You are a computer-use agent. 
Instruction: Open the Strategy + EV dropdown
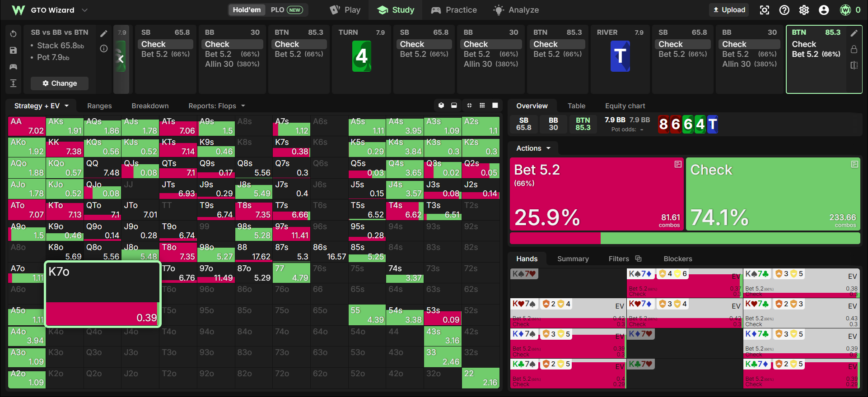pyautogui.click(x=41, y=106)
